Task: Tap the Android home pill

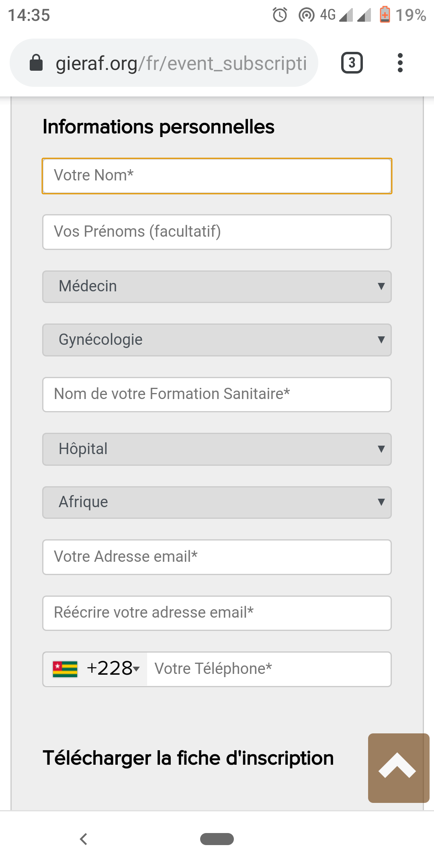Action: (x=217, y=839)
